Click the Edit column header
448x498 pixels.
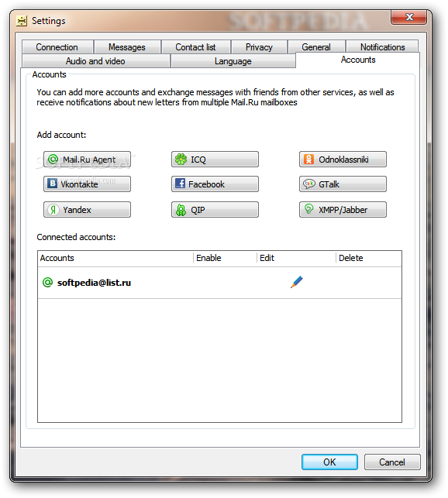tap(296, 258)
